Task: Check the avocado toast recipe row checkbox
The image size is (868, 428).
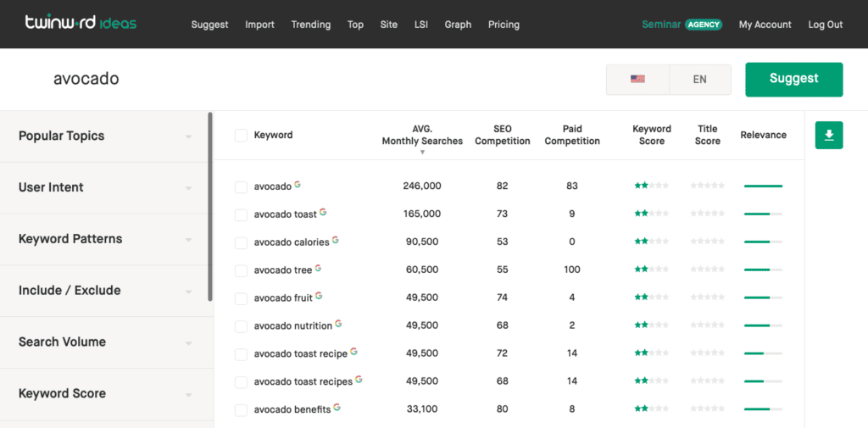Action: pyautogui.click(x=241, y=354)
